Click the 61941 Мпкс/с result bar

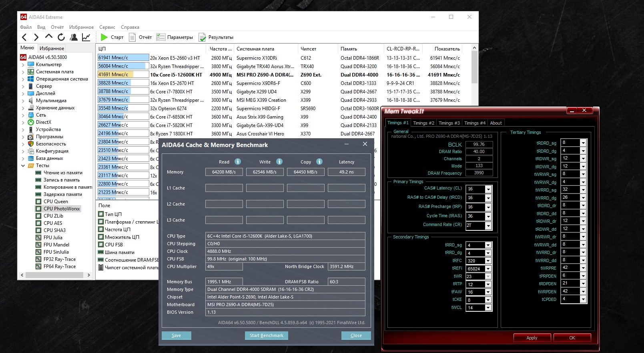(123, 58)
